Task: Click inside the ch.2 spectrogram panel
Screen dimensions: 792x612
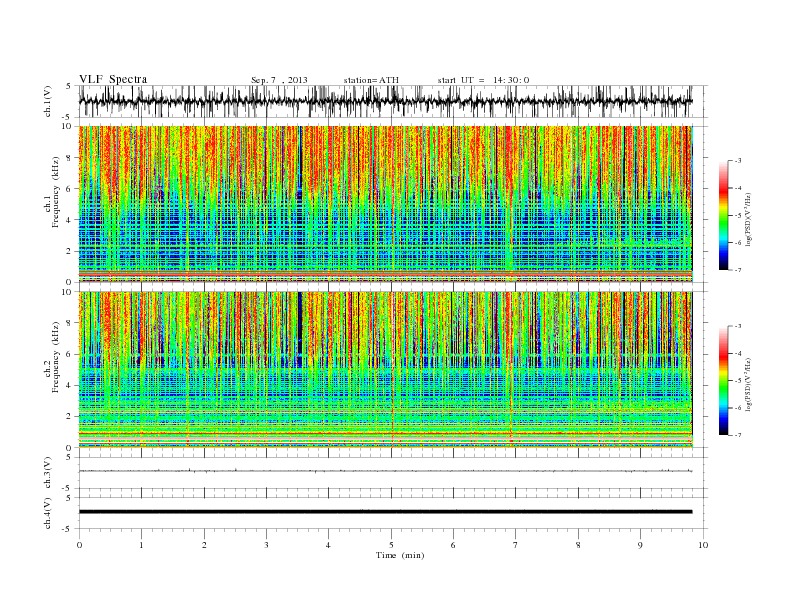Action: tap(385, 370)
